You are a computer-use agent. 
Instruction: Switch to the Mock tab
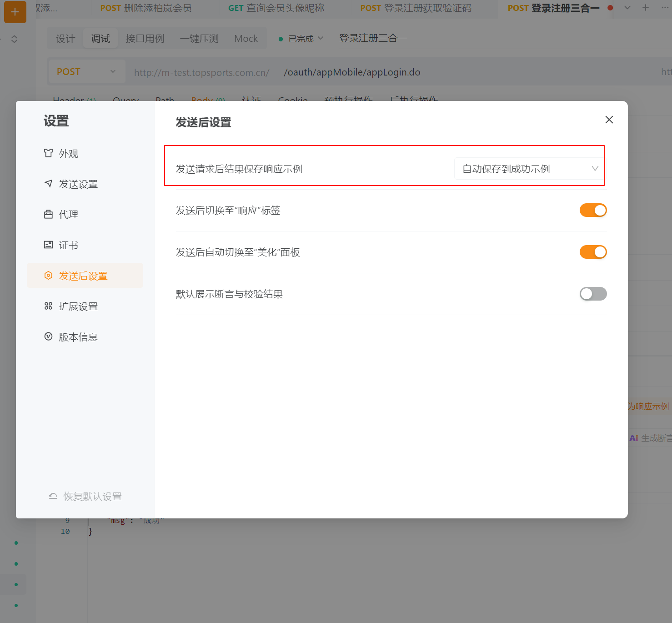click(246, 39)
